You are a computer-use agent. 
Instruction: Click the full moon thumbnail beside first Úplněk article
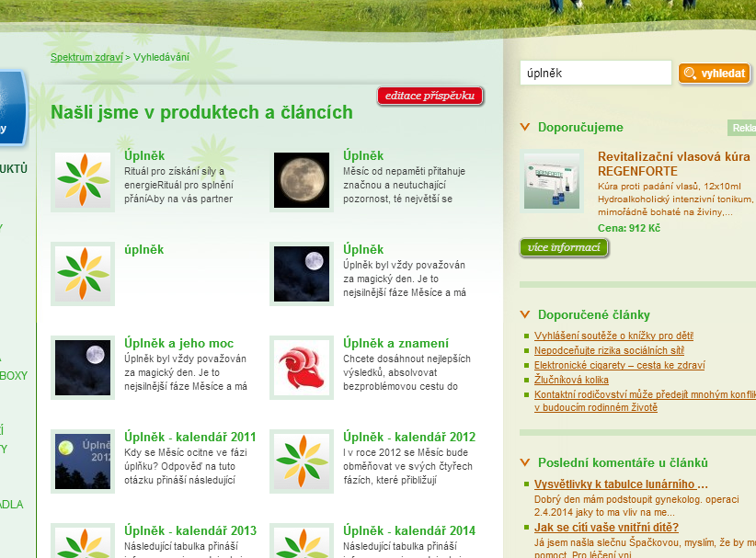(x=302, y=180)
